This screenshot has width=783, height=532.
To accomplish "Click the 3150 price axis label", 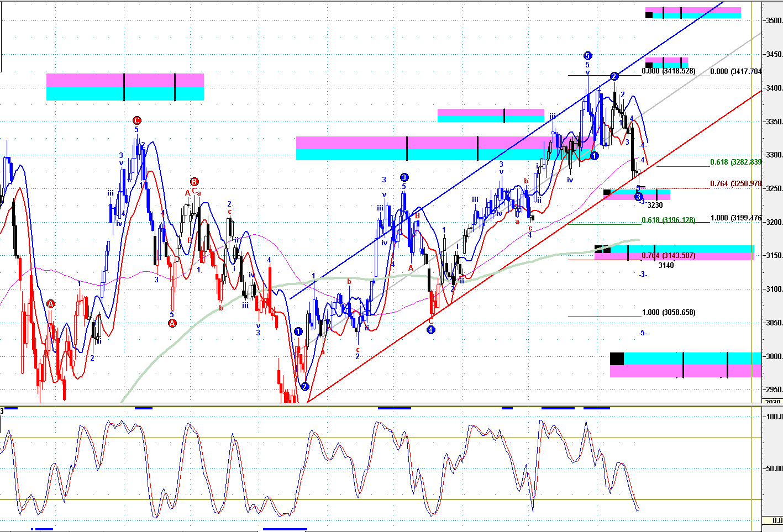I will (774, 255).
